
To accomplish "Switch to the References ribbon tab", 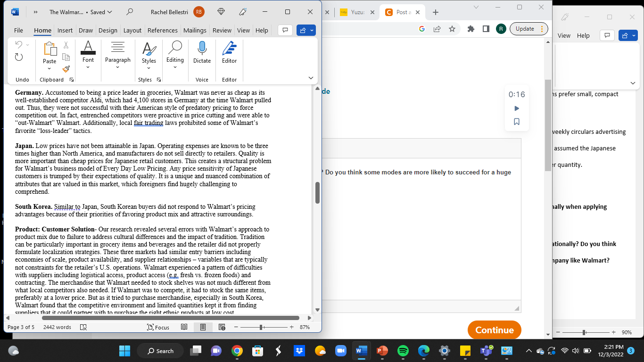I will pos(162,30).
